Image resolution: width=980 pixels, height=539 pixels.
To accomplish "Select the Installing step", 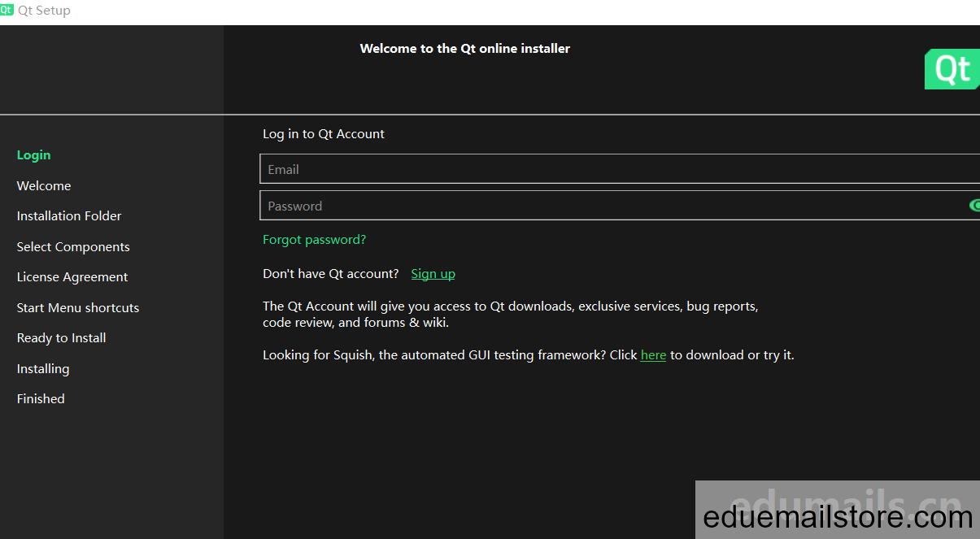I will [x=43, y=369].
